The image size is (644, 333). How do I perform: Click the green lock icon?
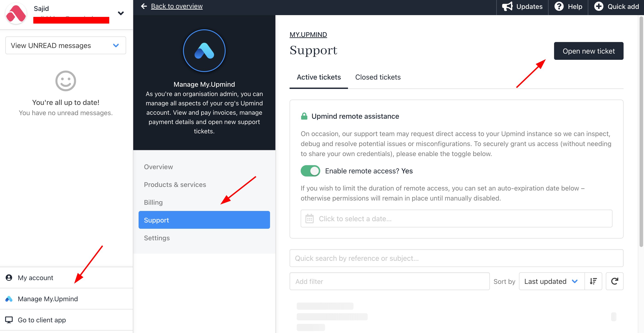pos(304,116)
